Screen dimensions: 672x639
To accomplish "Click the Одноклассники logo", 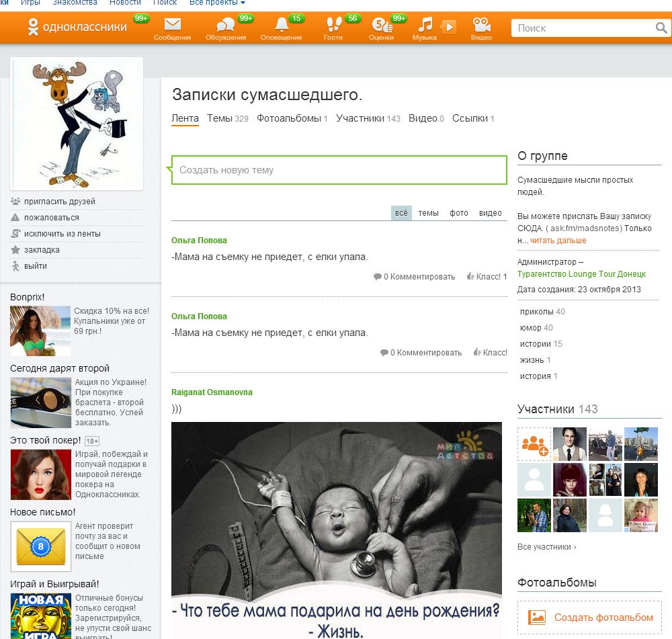I will (77, 27).
